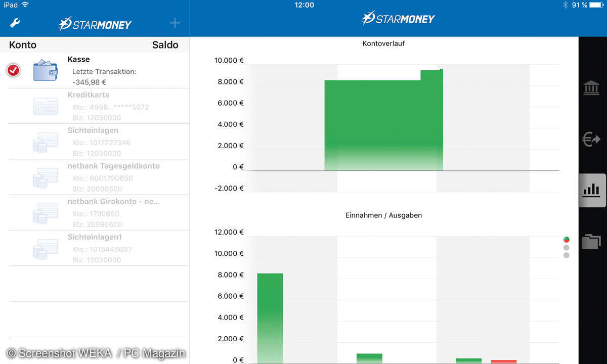The image size is (607, 364).
Task: Tap the 12:00 clock in status bar
Action: pyautogui.click(x=304, y=5)
